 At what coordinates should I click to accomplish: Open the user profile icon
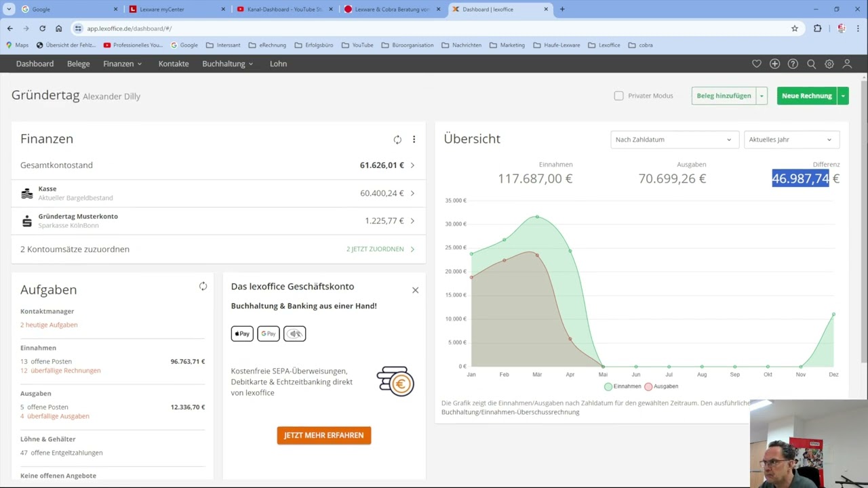[x=847, y=64]
